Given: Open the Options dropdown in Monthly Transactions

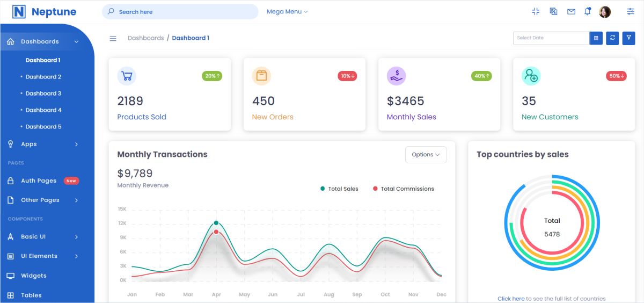Looking at the screenshot, I should tap(426, 155).
